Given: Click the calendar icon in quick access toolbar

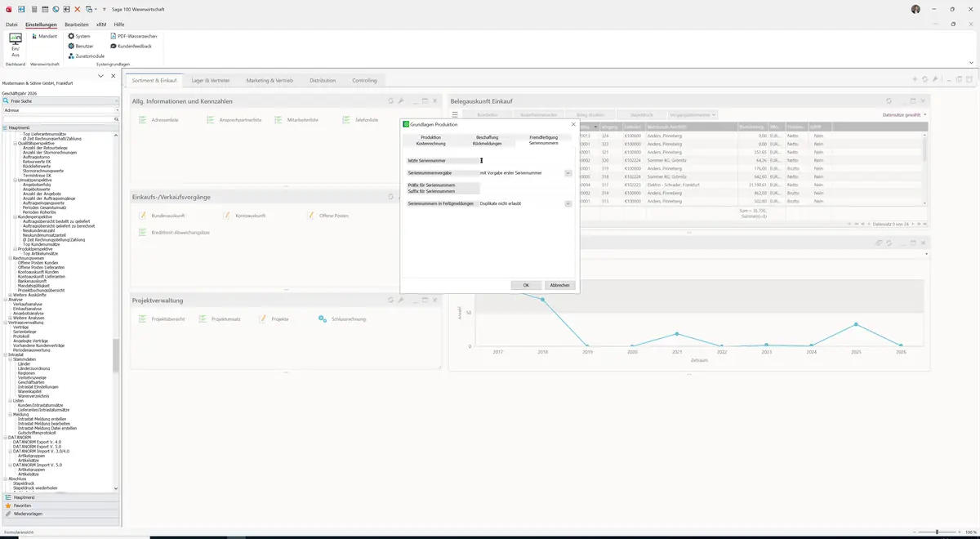Looking at the screenshot, I should point(44,9).
